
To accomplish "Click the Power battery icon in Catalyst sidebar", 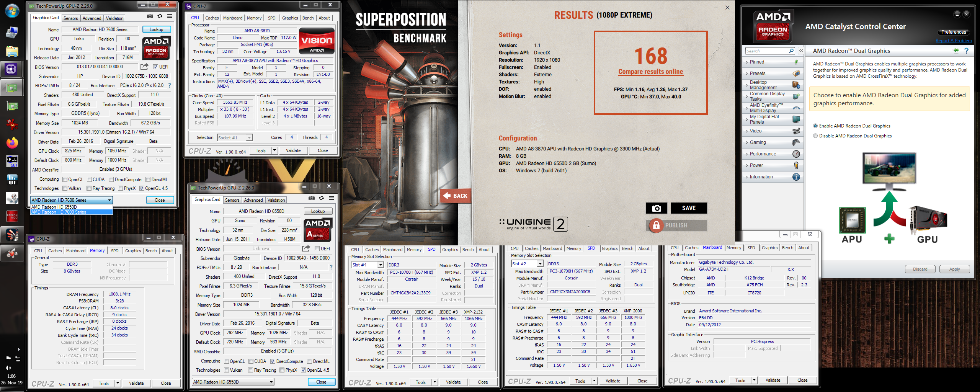I will click(796, 165).
